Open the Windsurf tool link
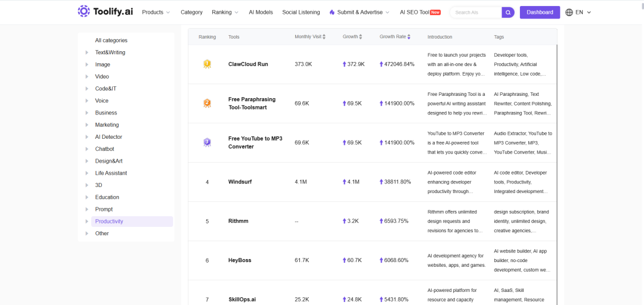The width and height of the screenshot is (644, 305). click(x=240, y=182)
